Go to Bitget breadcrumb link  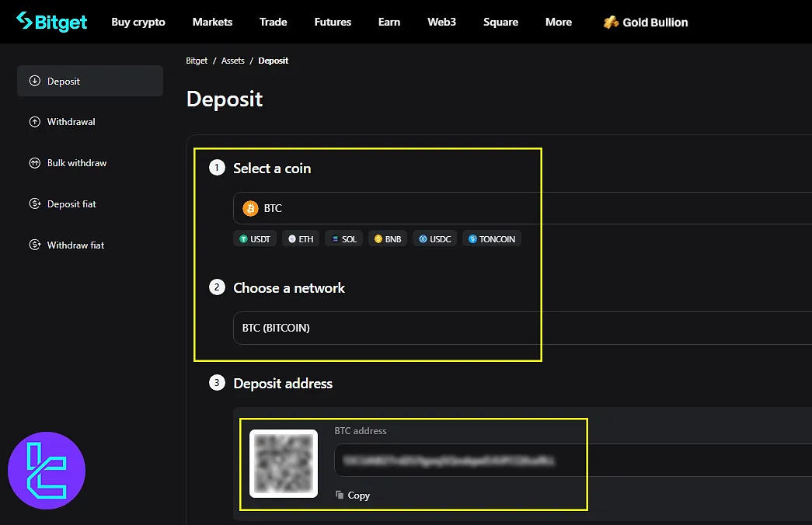pyautogui.click(x=197, y=61)
